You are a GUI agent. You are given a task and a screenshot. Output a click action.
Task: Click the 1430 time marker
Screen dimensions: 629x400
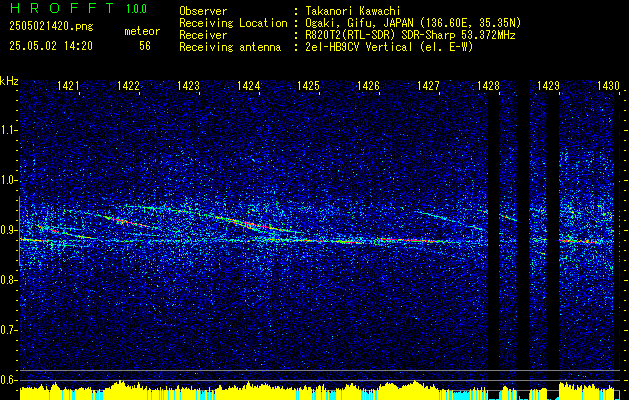pos(609,86)
